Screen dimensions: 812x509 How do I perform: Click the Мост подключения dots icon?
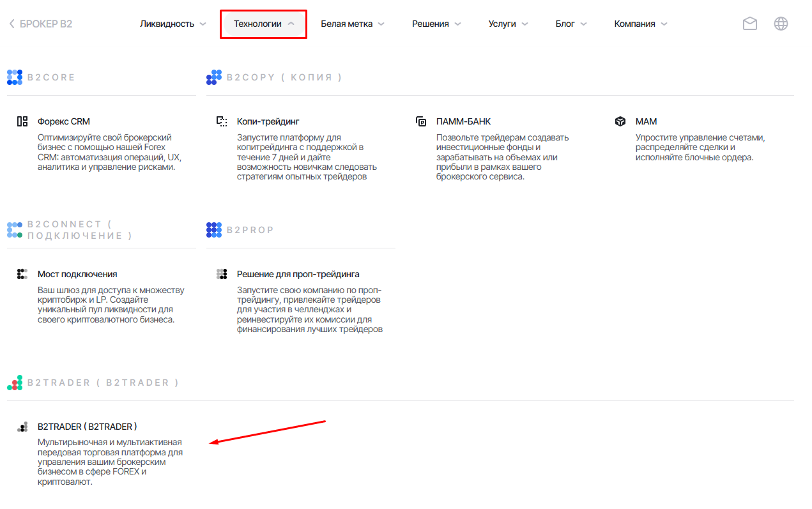point(22,274)
